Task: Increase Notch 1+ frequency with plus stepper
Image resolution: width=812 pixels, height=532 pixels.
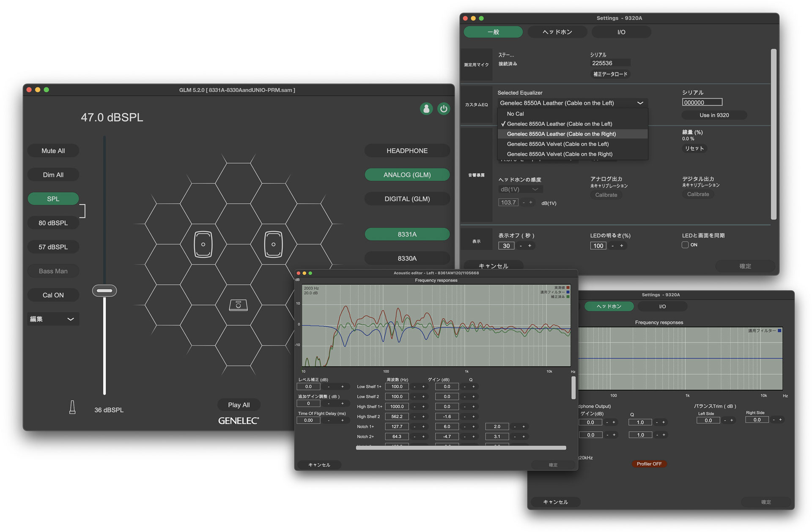Action: pyautogui.click(x=423, y=427)
